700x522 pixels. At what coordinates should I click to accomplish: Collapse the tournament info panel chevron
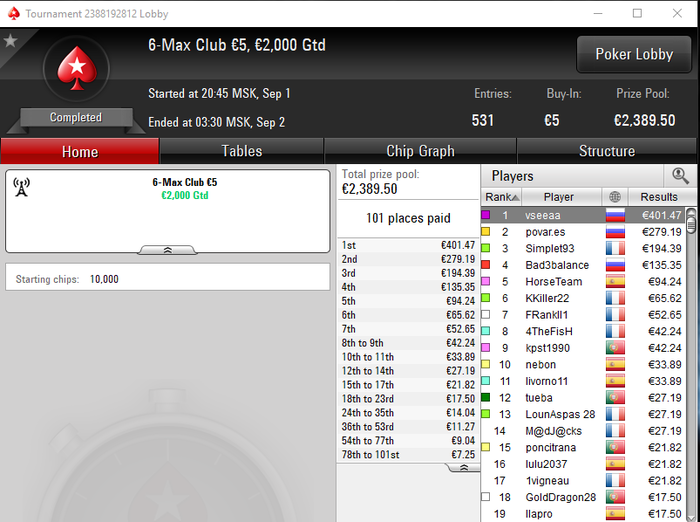(167, 250)
